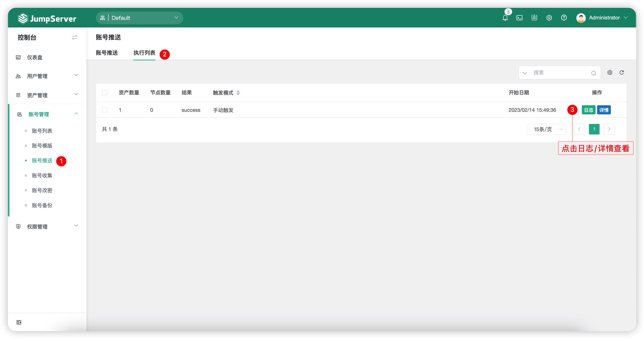Open the work order list icon
Screen dimensions: 644x339
pyautogui.click(x=534, y=18)
